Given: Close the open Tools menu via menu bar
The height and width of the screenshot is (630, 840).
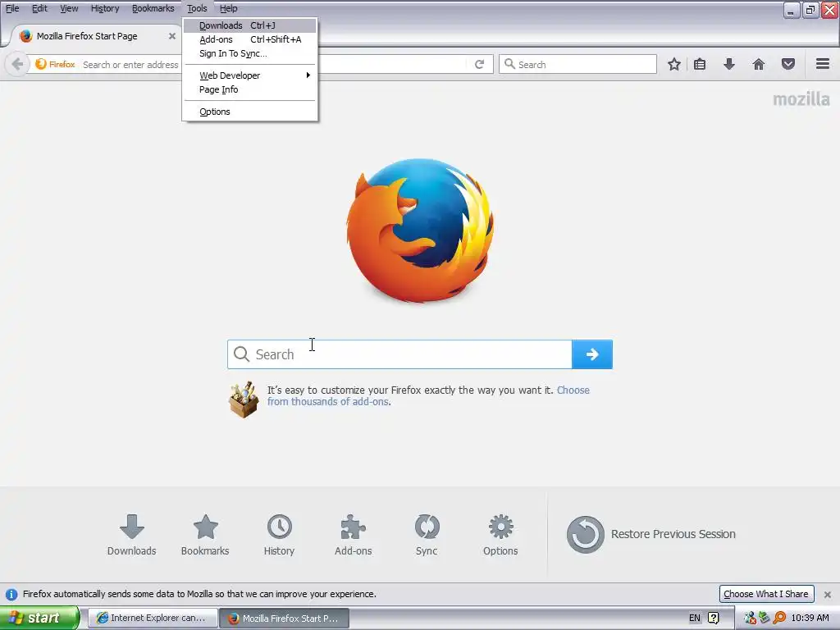Looking at the screenshot, I should 197,8.
